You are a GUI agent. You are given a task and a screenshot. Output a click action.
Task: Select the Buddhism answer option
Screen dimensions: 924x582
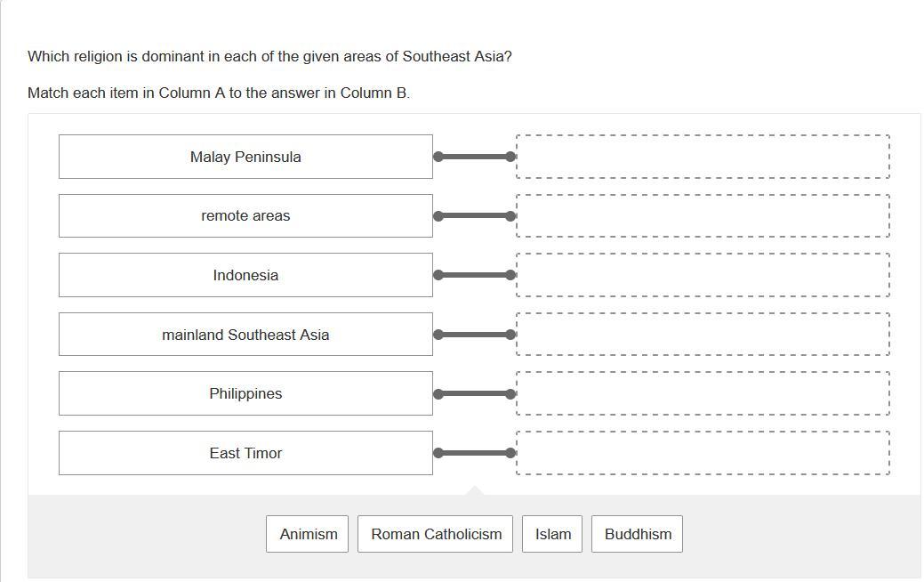tap(638, 534)
